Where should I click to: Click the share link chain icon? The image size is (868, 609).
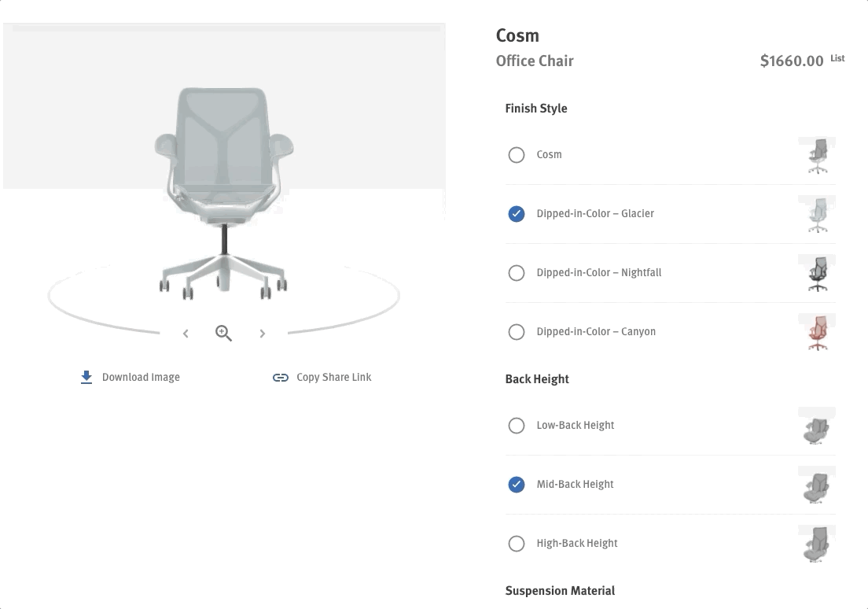(281, 378)
